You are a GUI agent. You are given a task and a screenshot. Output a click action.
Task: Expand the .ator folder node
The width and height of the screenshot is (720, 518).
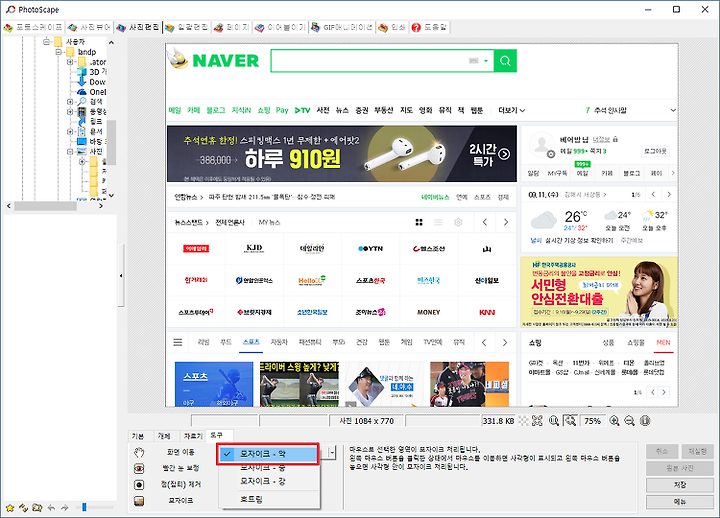tap(70, 62)
